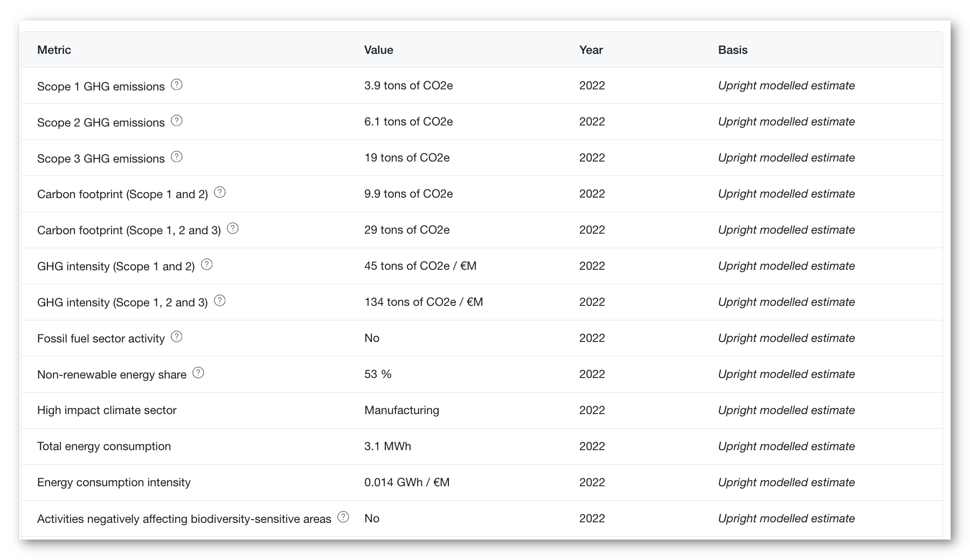The image size is (970, 560).
Task: Open help icon for Non-renewable energy share
Action: coord(198,373)
